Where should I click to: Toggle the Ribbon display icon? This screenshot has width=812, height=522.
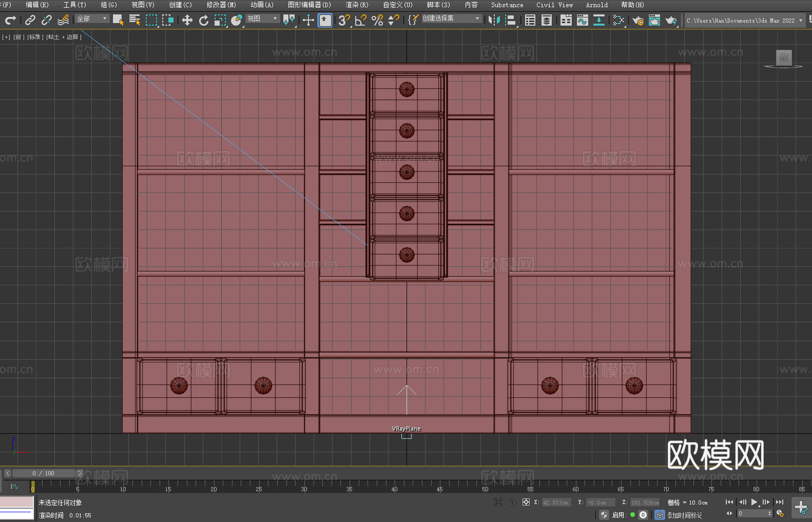coord(566,20)
